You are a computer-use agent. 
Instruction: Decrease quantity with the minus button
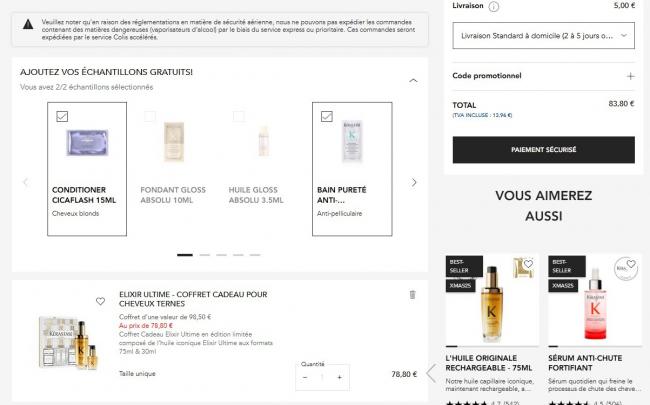tap(305, 377)
